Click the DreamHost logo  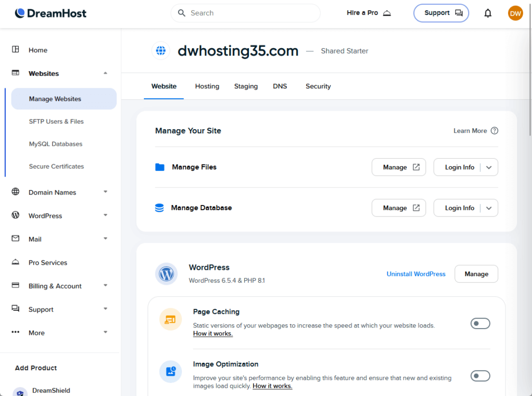50,13
